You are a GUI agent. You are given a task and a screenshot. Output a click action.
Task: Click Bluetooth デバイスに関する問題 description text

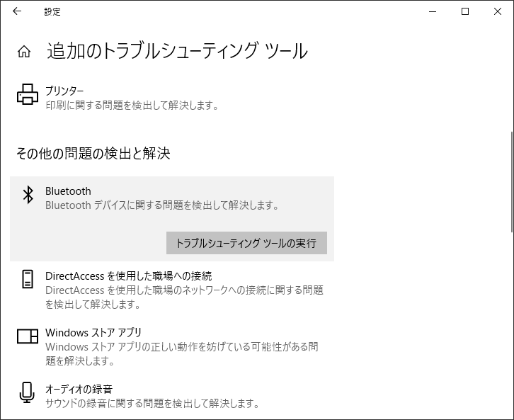(x=162, y=205)
